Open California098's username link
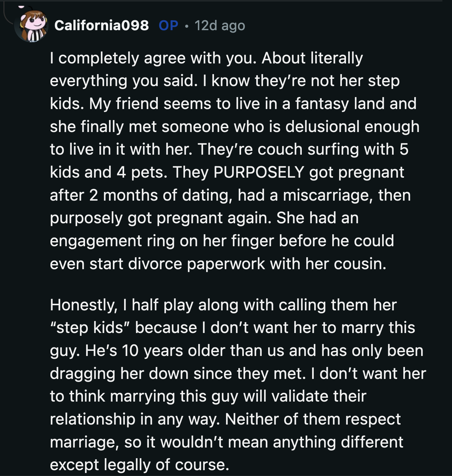This screenshot has width=452, height=476. 102,25
